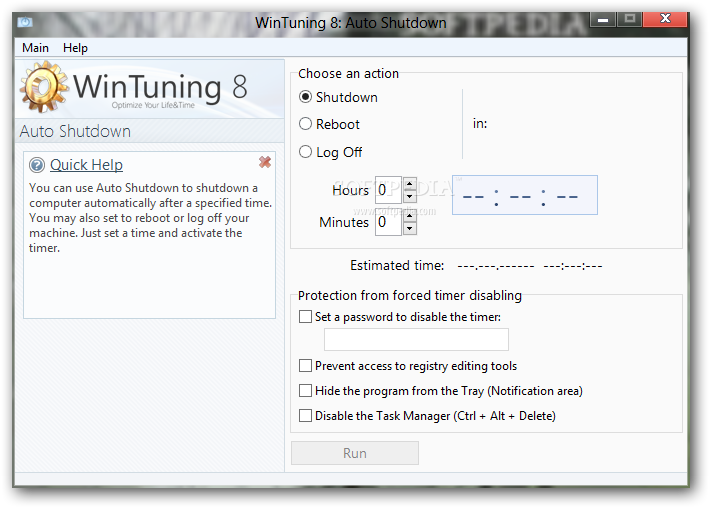This screenshot has width=710, height=508.
Task: Open the Help menu
Action: point(75,48)
